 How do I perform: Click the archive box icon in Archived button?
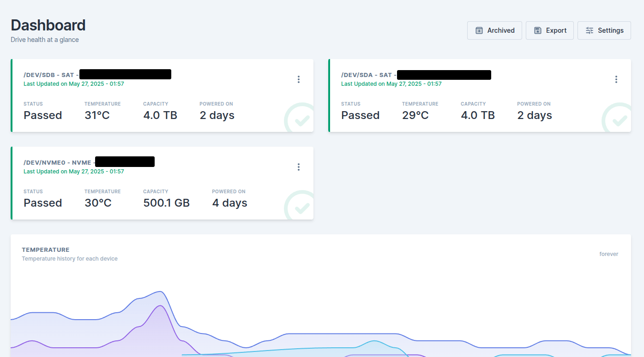479,30
